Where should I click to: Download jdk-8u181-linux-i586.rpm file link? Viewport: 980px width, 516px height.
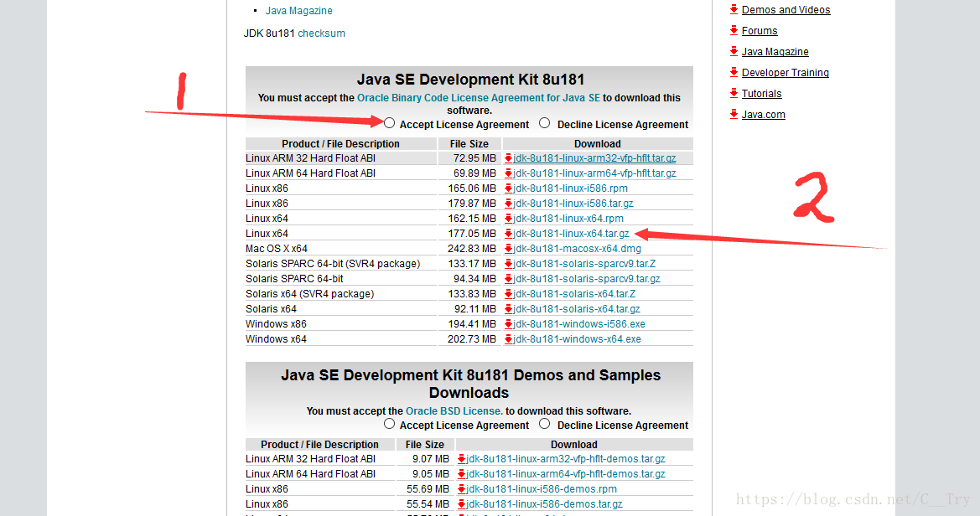[x=571, y=188]
